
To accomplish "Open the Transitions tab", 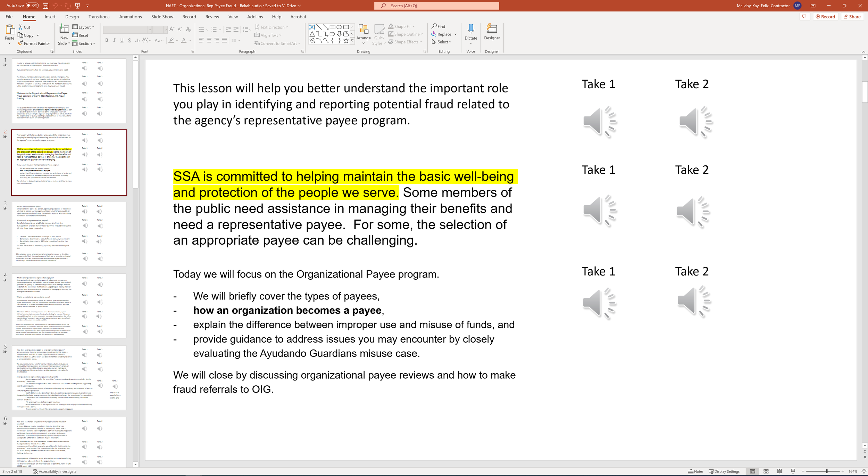I will 99,17.
